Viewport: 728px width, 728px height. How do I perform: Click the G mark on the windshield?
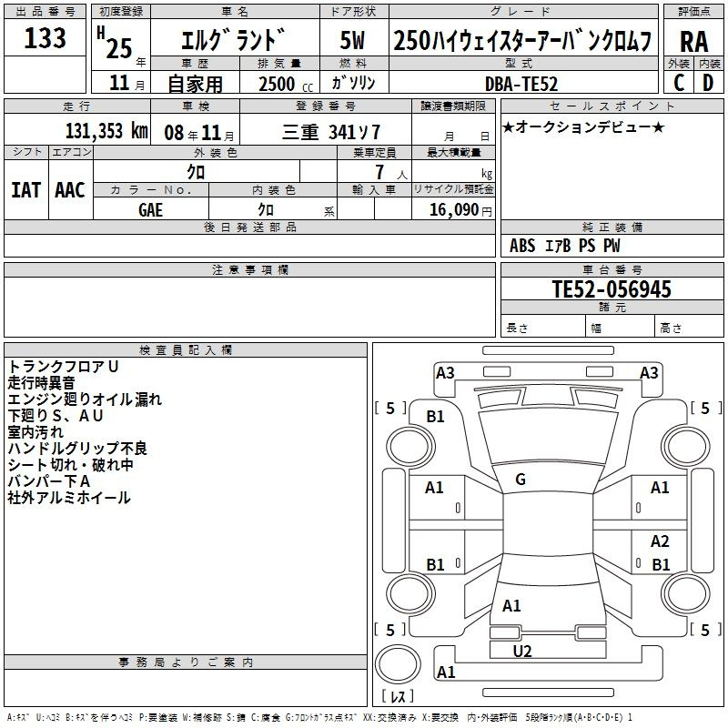click(x=520, y=480)
